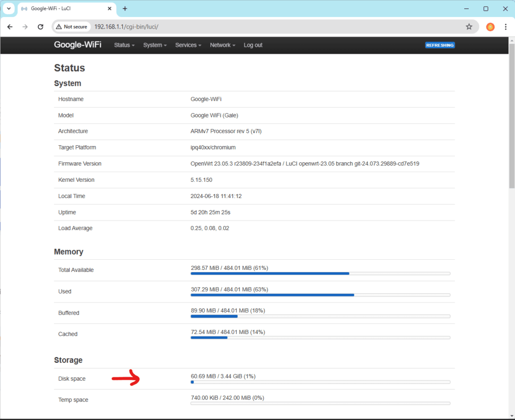515x420 pixels.
Task: Go back to the previous page
Action: pyautogui.click(x=10, y=27)
